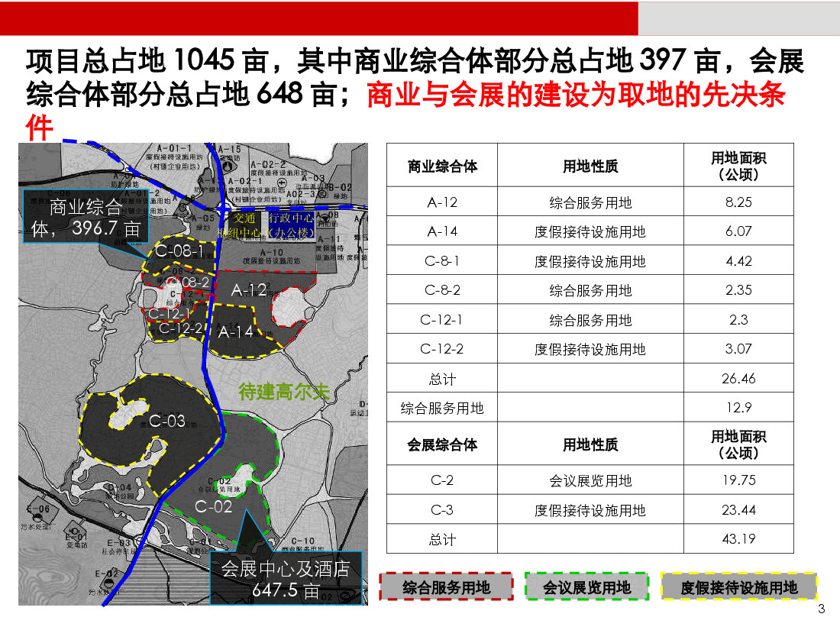
Task: Click the 会议展览用地 cell in C-2 row
Action: coord(590,480)
